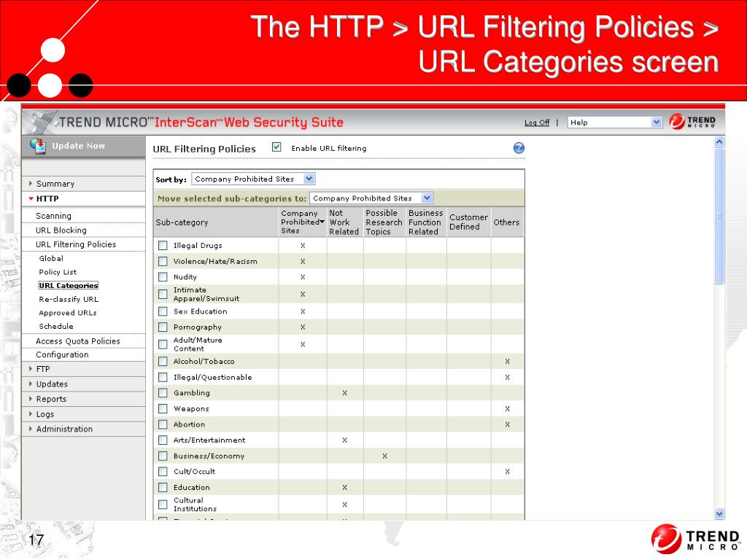
Task: Click the Trend Micro logo in header
Action: click(692, 122)
